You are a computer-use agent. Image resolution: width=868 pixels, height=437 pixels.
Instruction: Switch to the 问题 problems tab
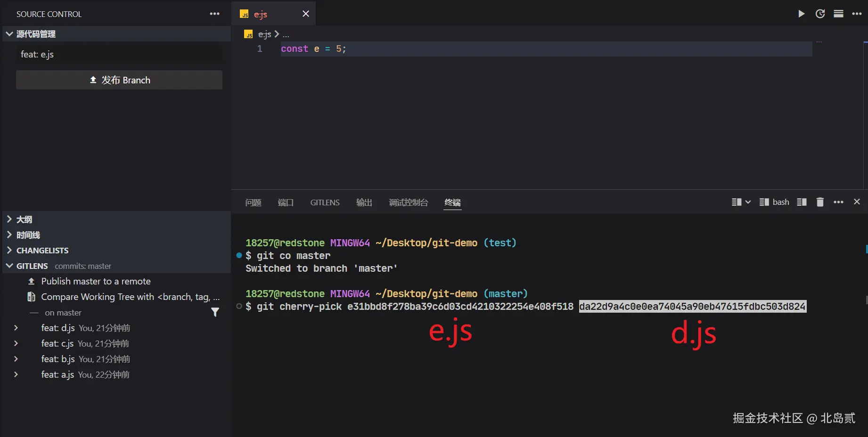253,202
